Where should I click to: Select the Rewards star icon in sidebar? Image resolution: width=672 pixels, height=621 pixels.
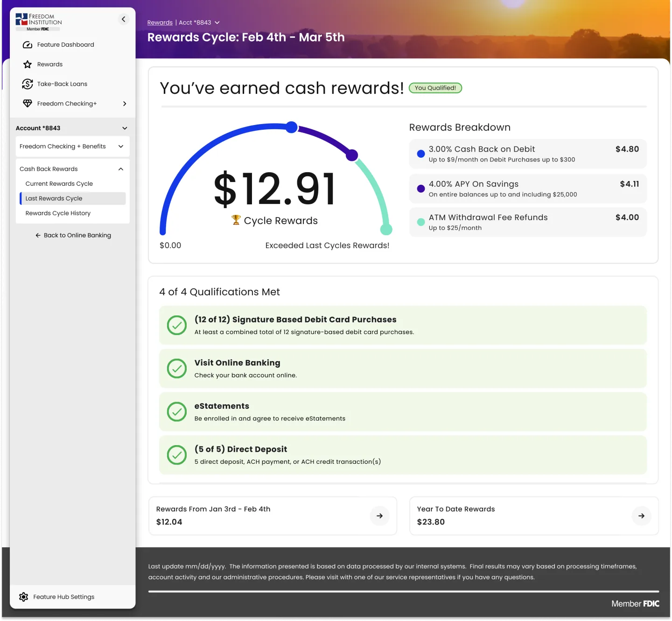coord(28,64)
